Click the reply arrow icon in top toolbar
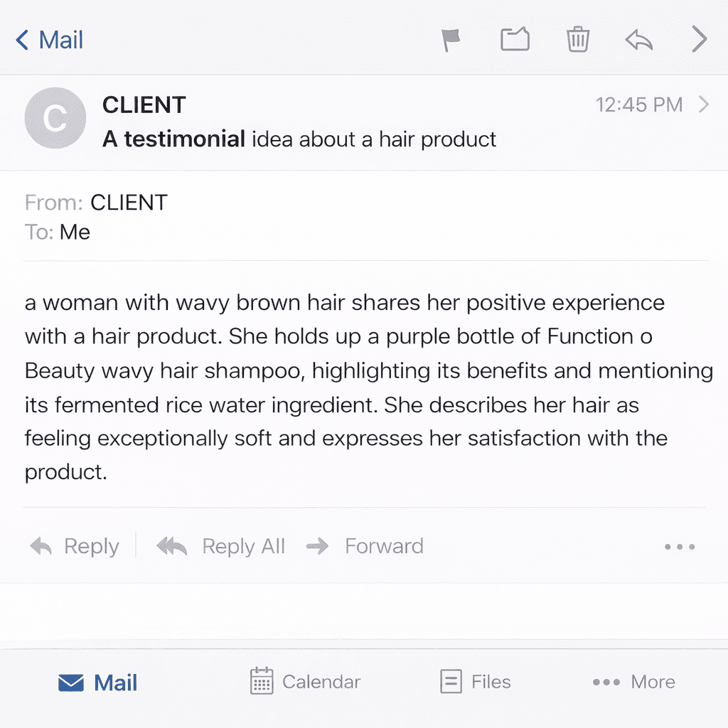This screenshot has width=728, height=728. [638, 40]
